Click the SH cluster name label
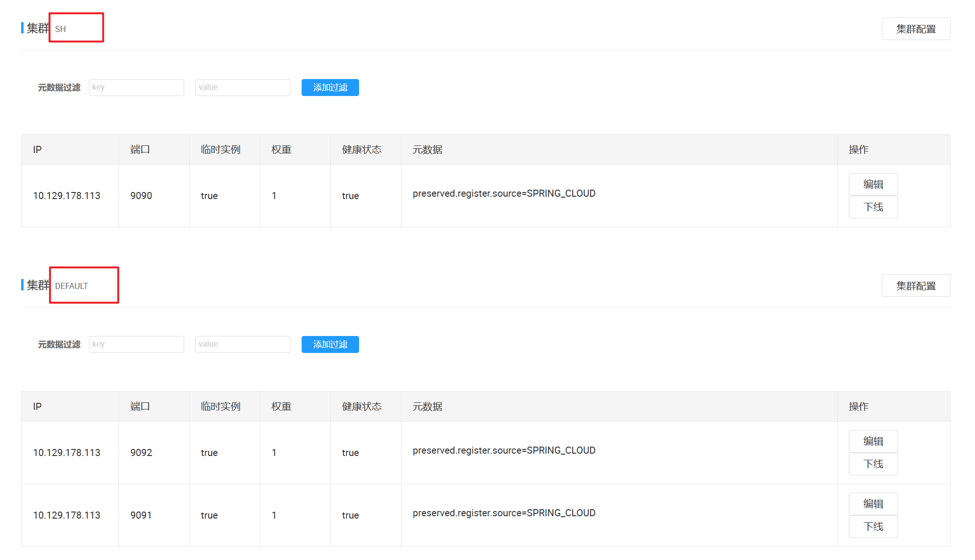The image size is (975, 560). pos(61,29)
